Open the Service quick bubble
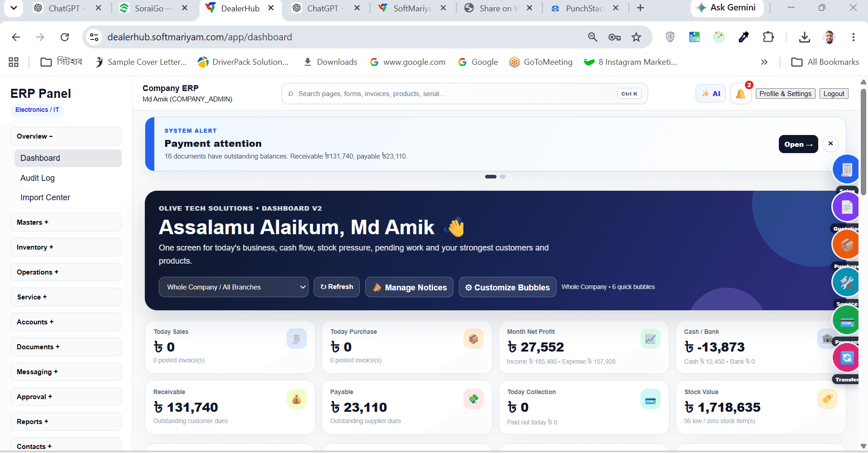The height and width of the screenshot is (453, 868). pyautogui.click(x=846, y=282)
